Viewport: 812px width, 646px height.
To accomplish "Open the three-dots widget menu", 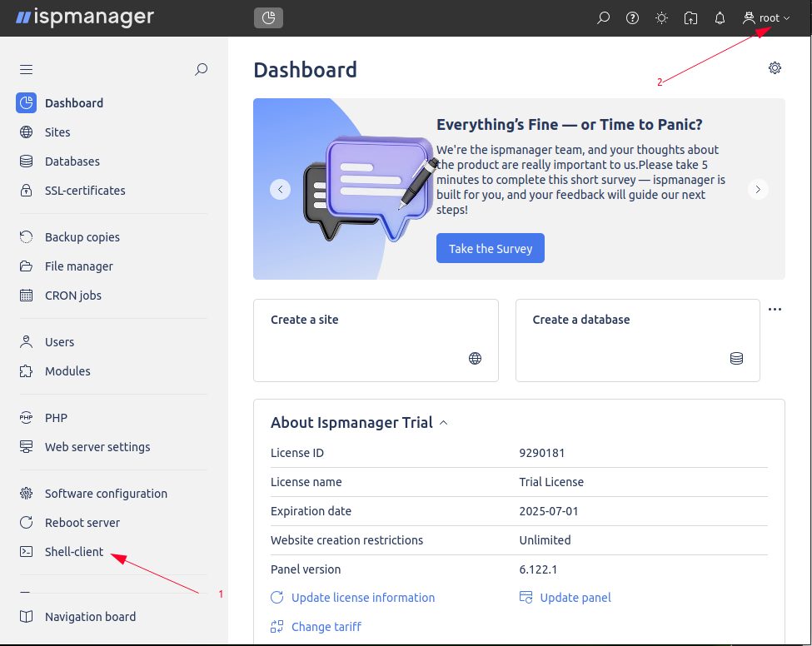I will click(775, 310).
